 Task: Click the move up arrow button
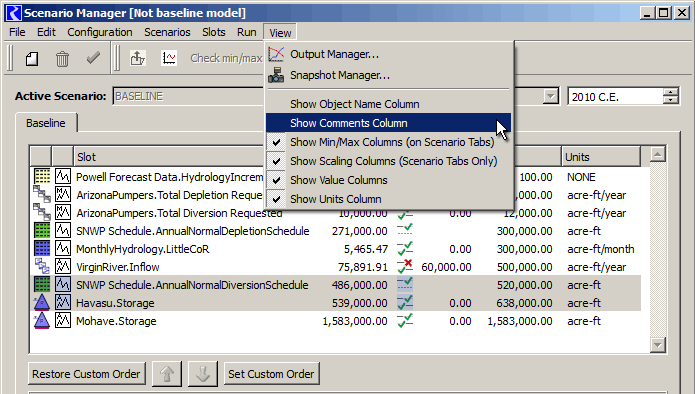click(167, 374)
